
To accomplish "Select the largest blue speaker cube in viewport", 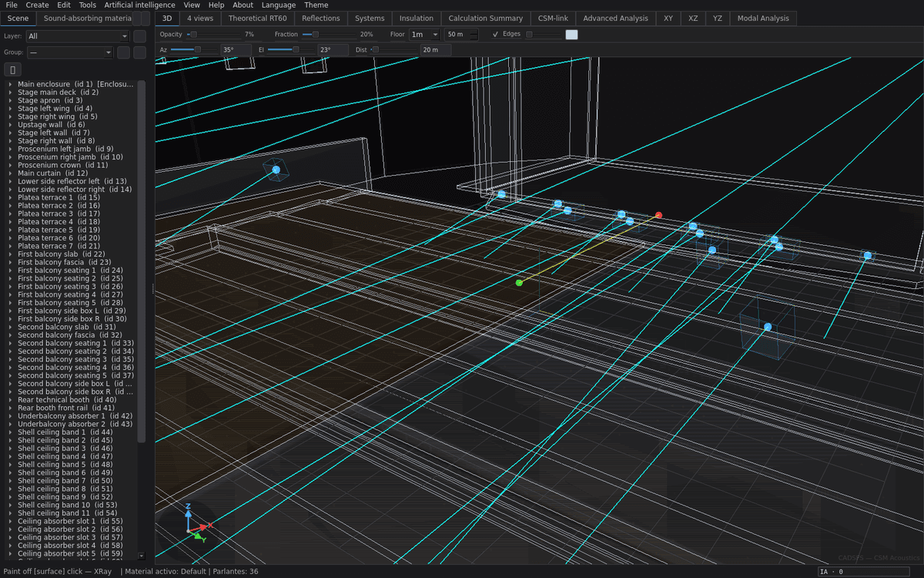I will click(767, 328).
